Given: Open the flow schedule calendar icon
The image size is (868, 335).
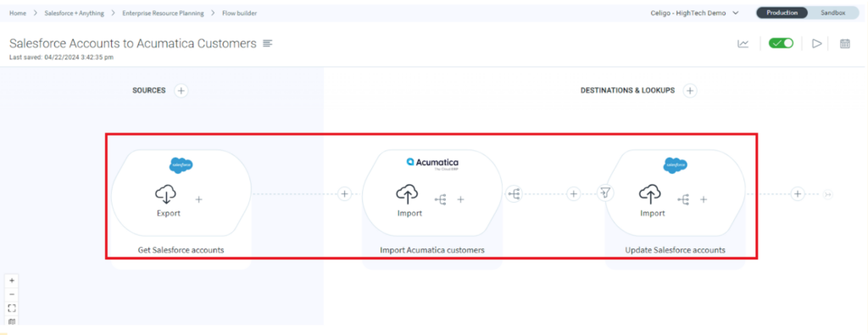Looking at the screenshot, I should click(x=845, y=44).
